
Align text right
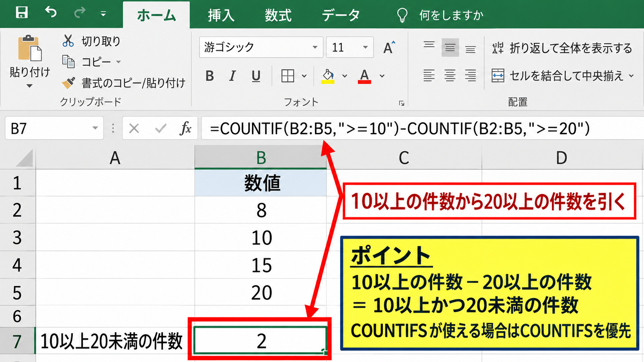coord(470,75)
